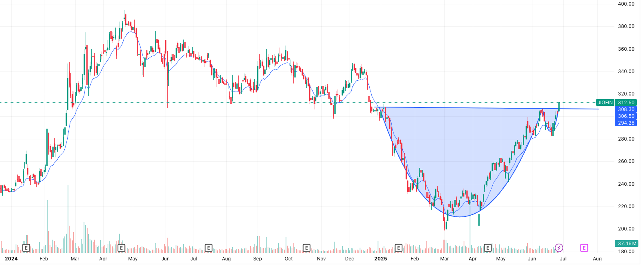Click the Oct label on time axis

[288, 259]
